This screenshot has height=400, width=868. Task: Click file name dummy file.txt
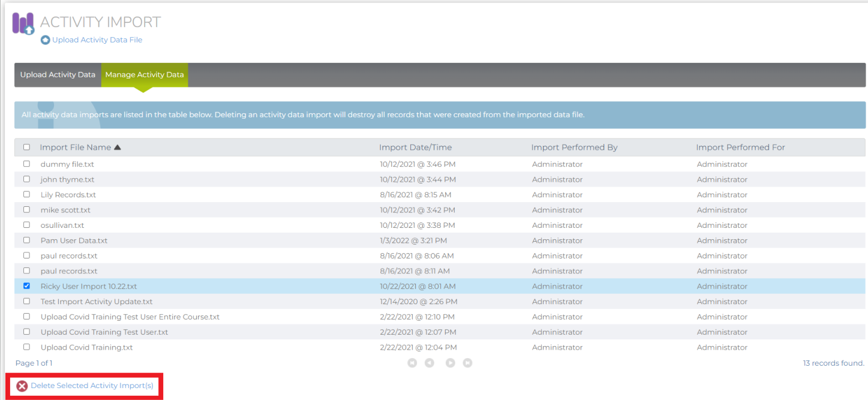pos(67,164)
